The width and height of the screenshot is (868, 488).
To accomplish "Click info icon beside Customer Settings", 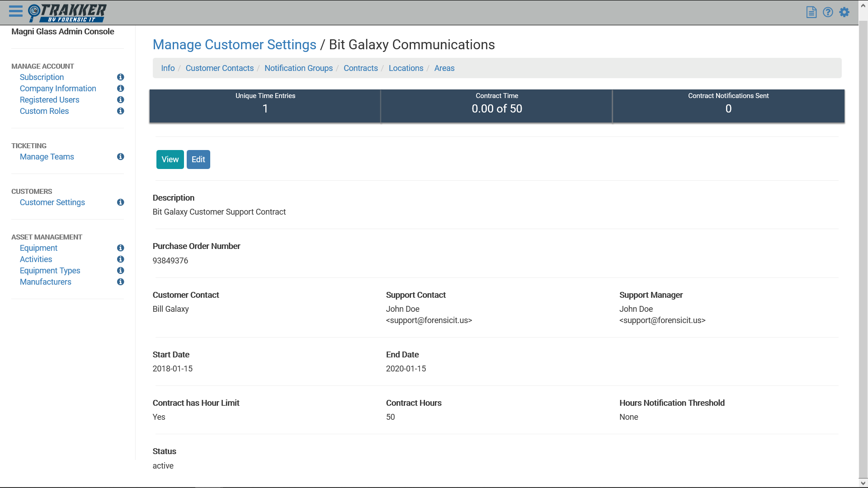I will [x=120, y=202].
